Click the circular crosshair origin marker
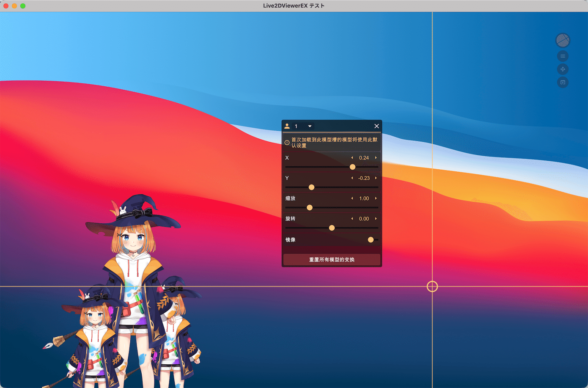Screen dimensions: 588x388 (432, 286)
